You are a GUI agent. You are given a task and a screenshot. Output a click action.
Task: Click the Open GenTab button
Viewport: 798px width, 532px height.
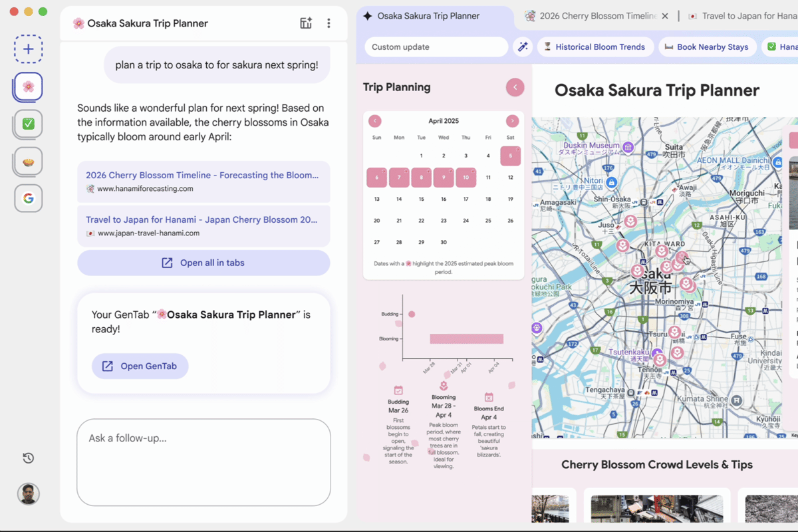pos(140,366)
